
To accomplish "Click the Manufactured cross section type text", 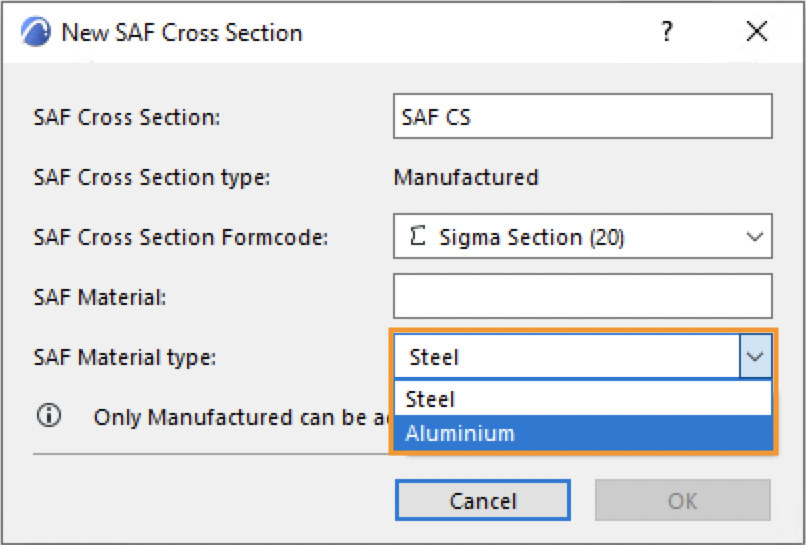I will 466,178.
